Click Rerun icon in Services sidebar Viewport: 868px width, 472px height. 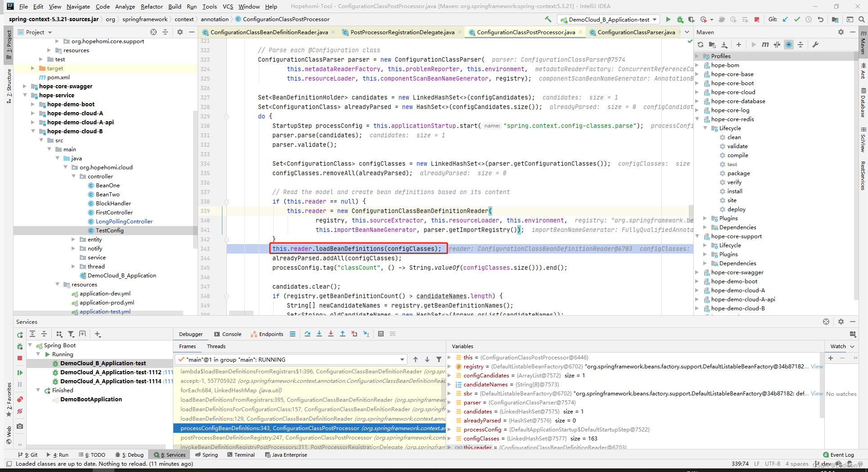click(20, 335)
